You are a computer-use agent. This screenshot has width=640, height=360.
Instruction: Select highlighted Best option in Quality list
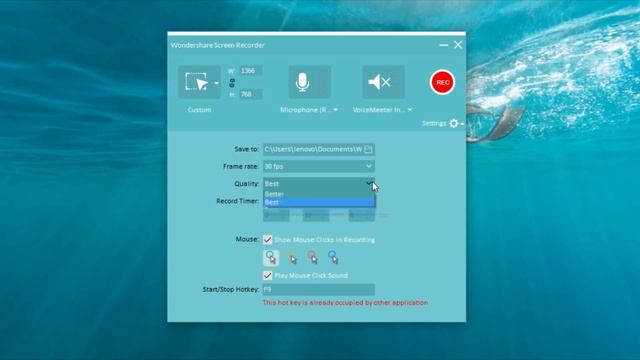pyautogui.click(x=319, y=202)
